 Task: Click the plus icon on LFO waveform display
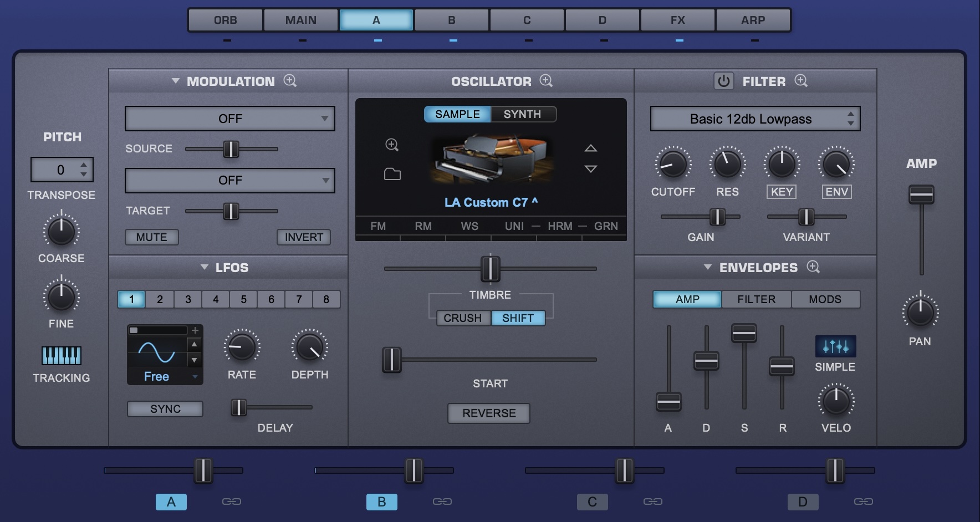pyautogui.click(x=195, y=330)
